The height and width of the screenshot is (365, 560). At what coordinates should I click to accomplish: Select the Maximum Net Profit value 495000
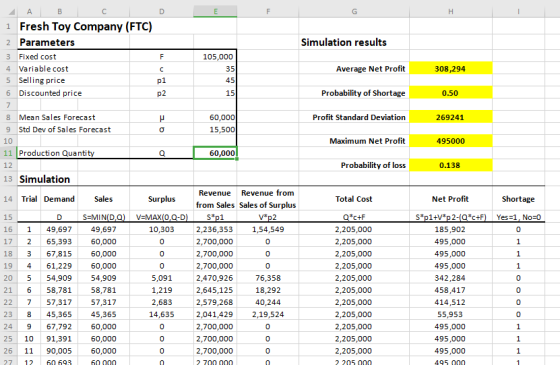coord(451,141)
